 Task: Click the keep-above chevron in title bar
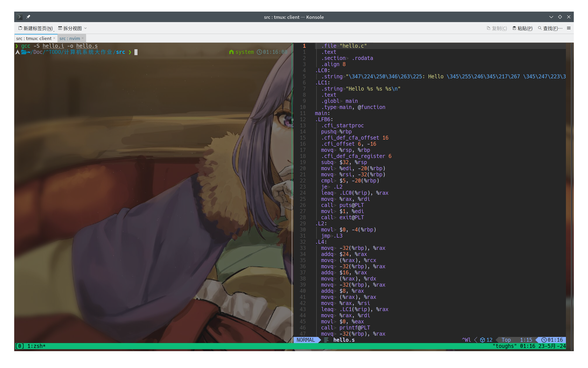coord(551,17)
